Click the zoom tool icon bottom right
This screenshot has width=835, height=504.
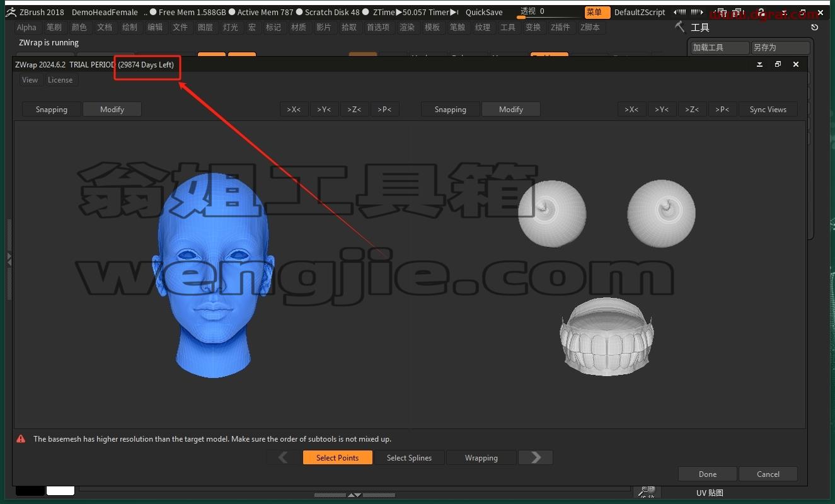click(647, 491)
